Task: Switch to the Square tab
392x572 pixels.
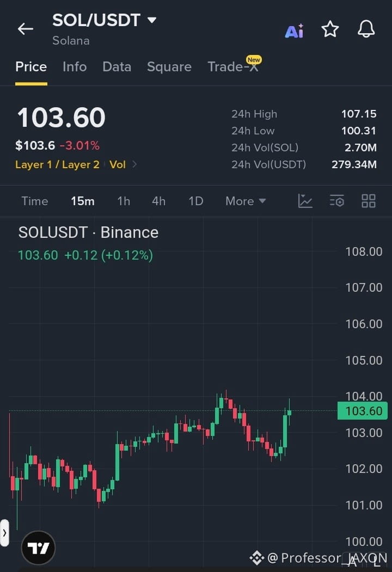Action: tap(169, 67)
